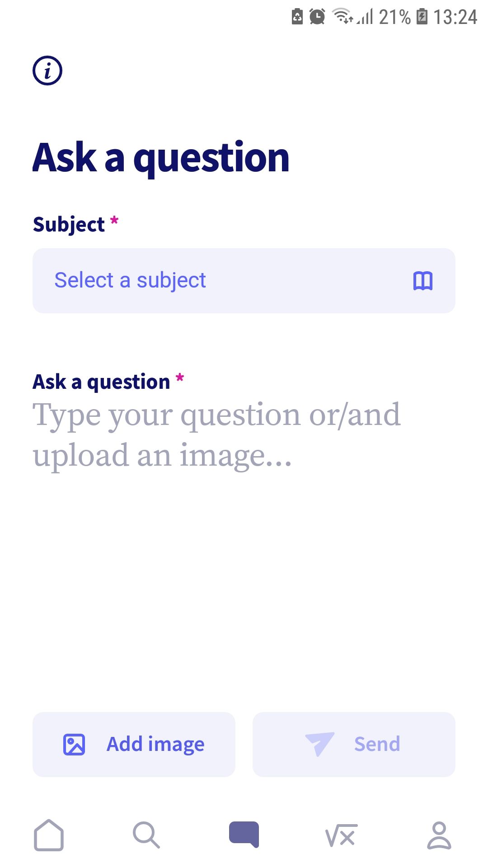Tap the chat bubble icon in navigation
This screenshot has height=868, width=488.
tap(244, 834)
